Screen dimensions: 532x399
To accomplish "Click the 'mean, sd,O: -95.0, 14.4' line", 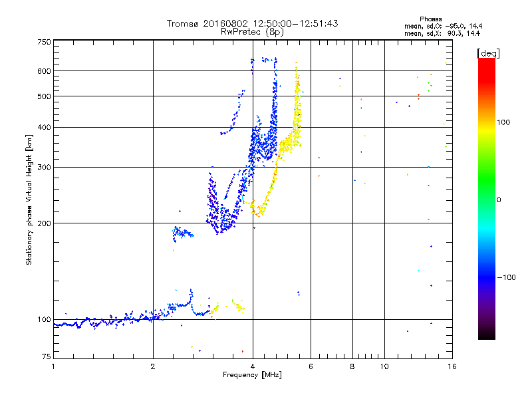I will (x=443, y=26).
